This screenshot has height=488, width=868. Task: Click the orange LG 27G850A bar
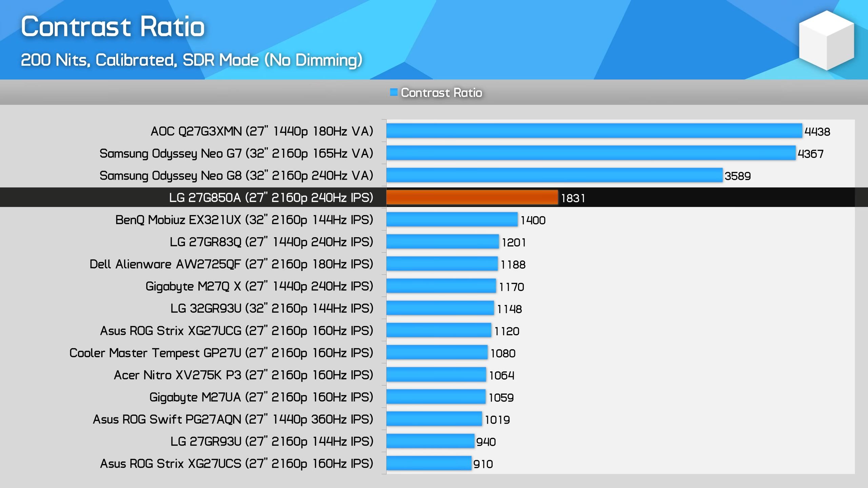(x=472, y=198)
